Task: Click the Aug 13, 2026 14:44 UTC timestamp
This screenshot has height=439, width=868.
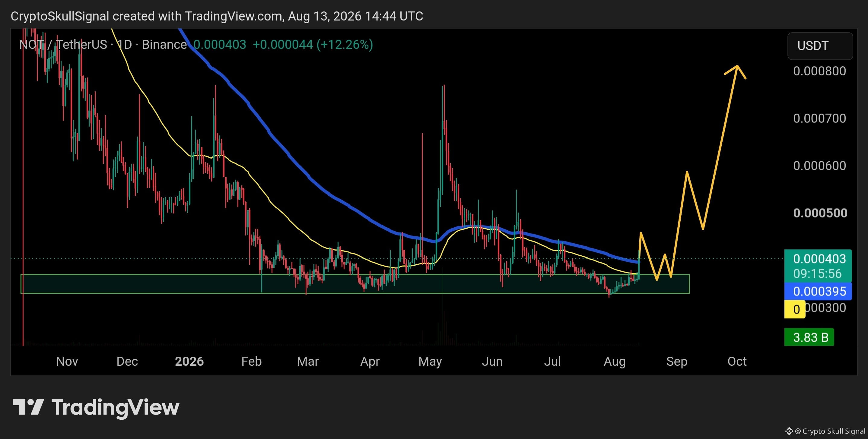Action: [355, 16]
